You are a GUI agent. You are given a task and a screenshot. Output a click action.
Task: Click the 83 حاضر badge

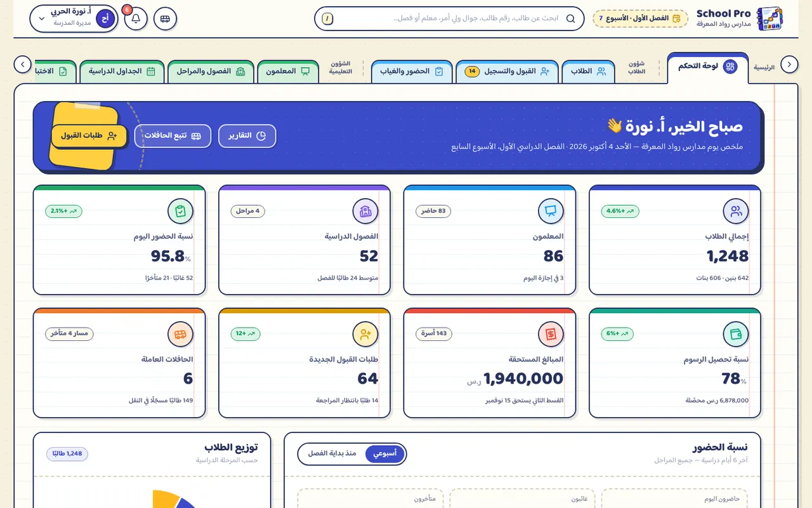tap(433, 211)
